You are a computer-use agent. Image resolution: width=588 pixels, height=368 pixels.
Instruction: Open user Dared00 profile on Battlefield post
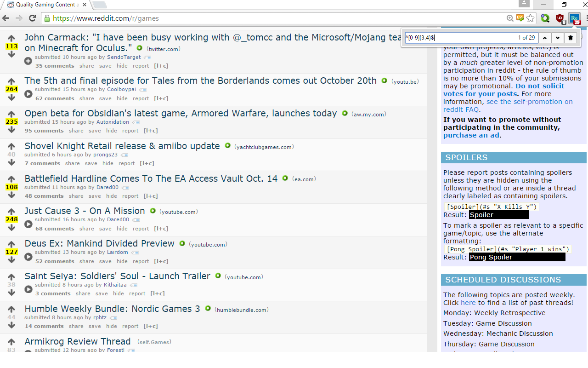click(x=107, y=187)
